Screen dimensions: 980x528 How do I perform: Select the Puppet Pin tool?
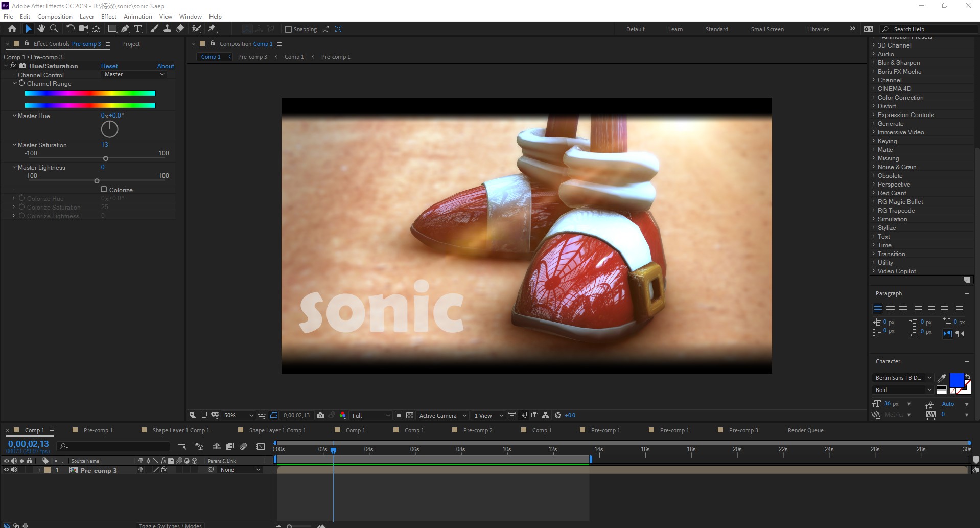[212, 29]
